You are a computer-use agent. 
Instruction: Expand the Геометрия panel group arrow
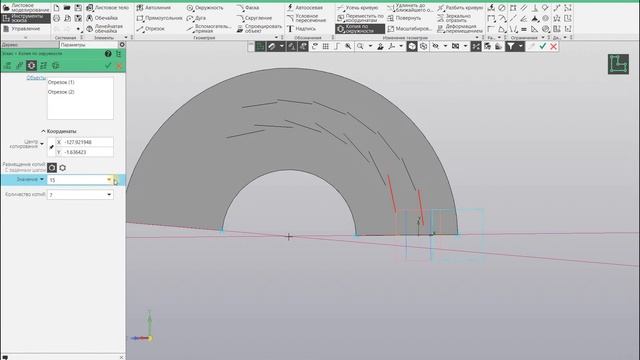pyautogui.click(x=276, y=38)
